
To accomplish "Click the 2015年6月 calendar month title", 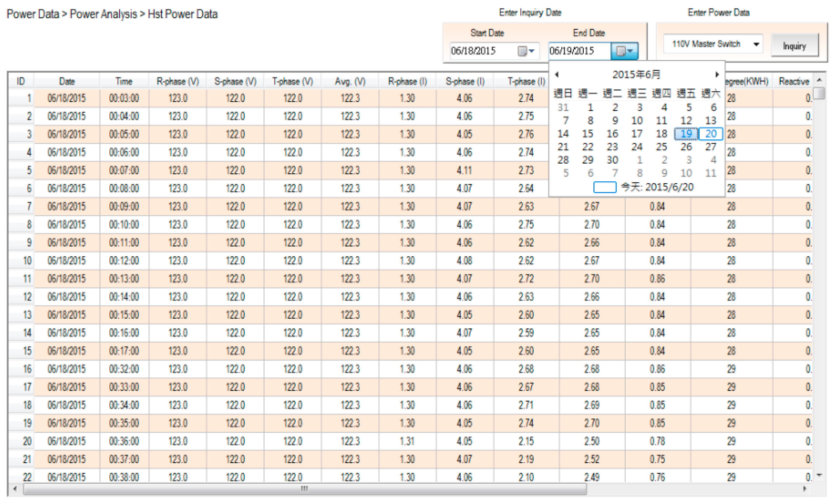I will coord(636,74).
